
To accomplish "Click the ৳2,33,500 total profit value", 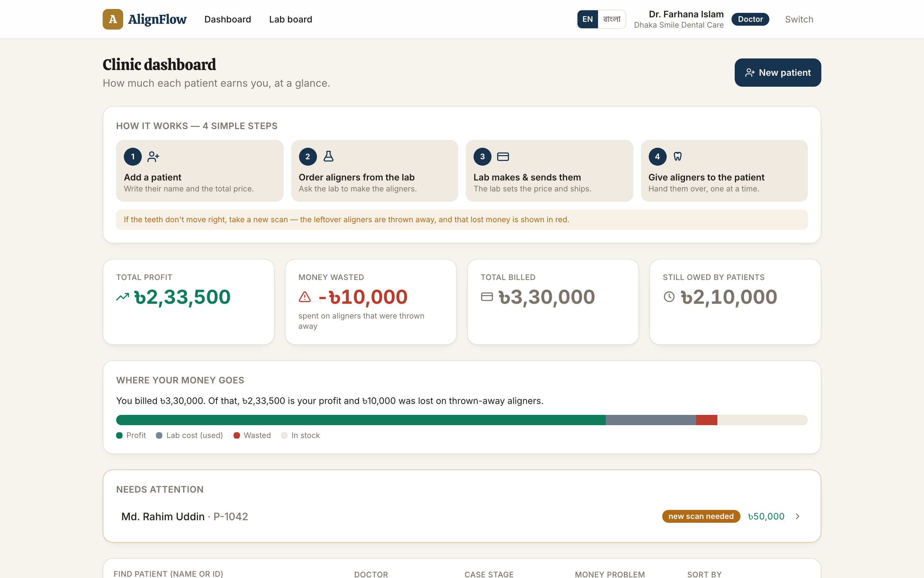I will click(182, 297).
